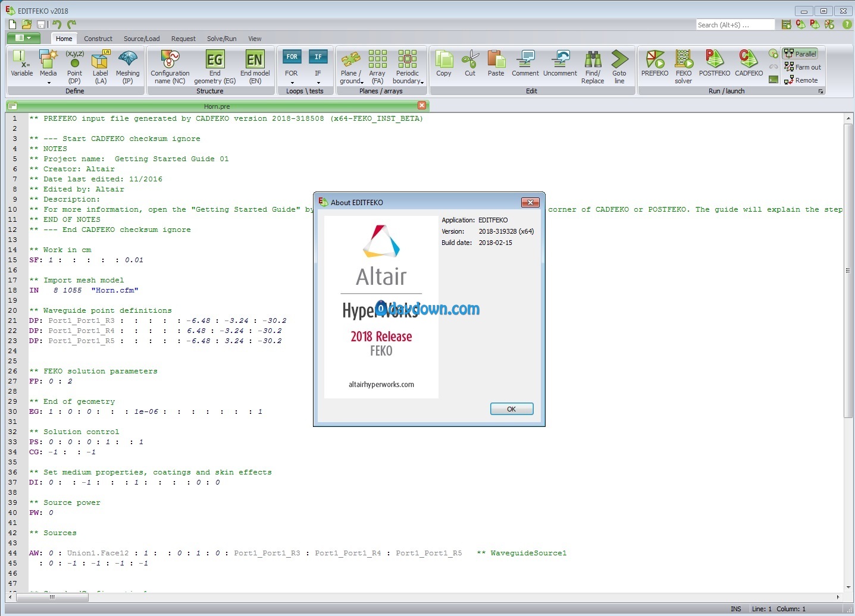The height and width of the screenshot is (616, 855).
Task: Click the Configuration name (NC) icon
Action: (x=170, y=65)
